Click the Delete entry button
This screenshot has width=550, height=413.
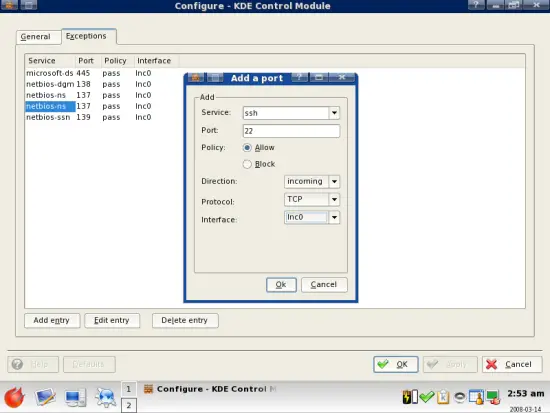[185, 320]
